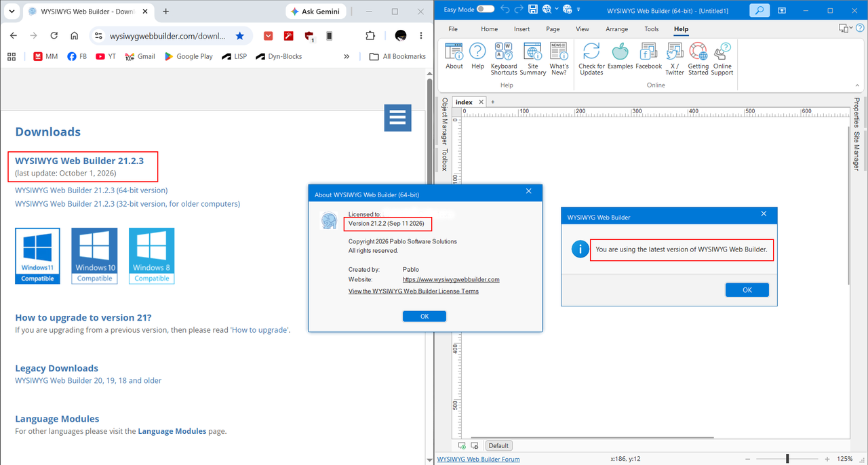Open the WYSIWYG Web Builder Forum link

[x=479, y=459]
